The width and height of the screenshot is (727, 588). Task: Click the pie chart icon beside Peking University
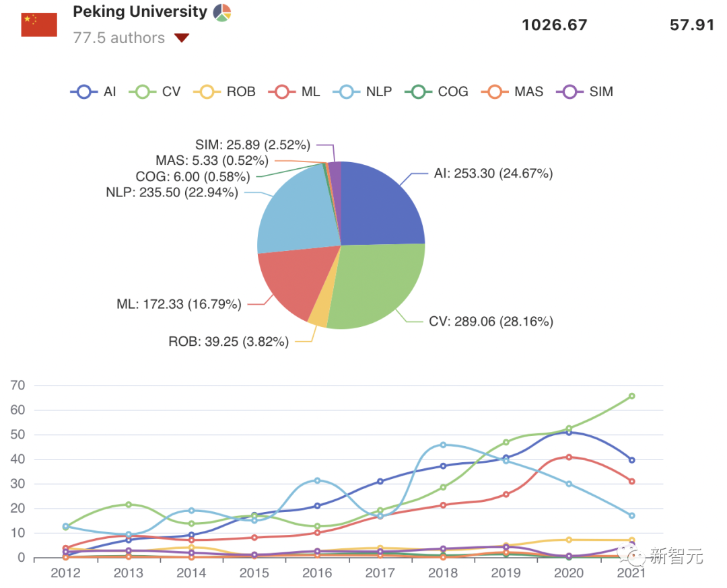click(x=222, y=12)
